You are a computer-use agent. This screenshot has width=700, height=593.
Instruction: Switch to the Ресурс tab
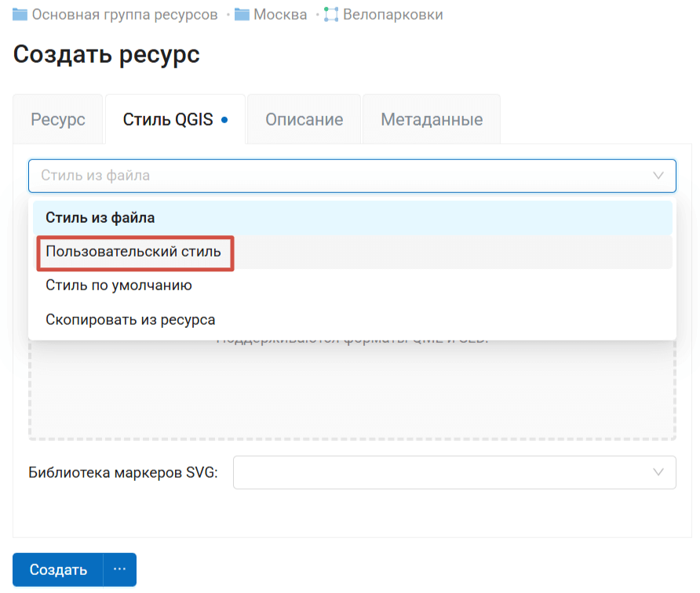(x=58, y=120)
